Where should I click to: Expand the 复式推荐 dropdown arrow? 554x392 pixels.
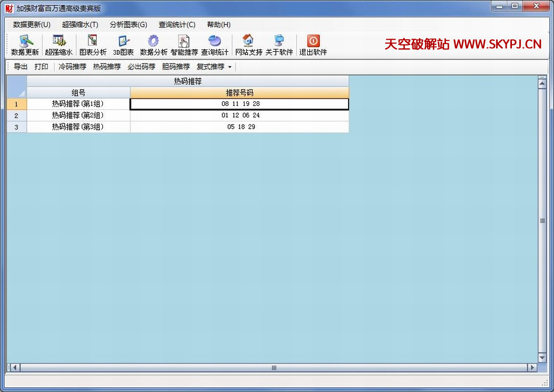(230, 67)
